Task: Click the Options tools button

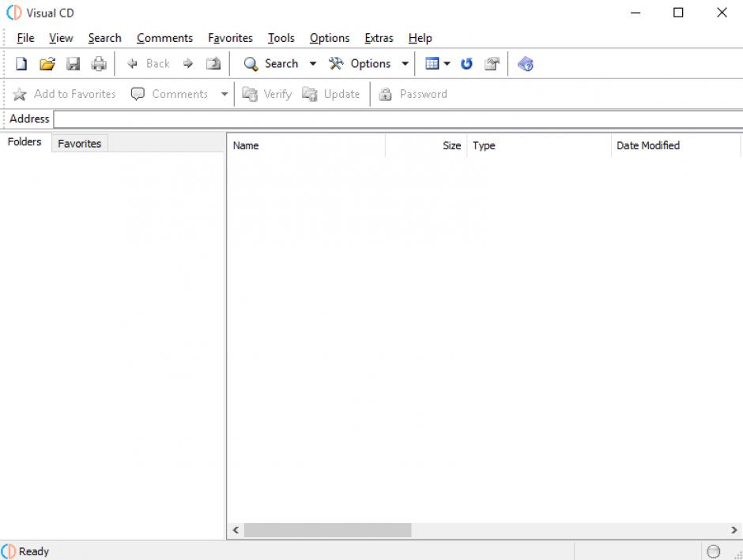Action: pyautogui.click(x=359, y=63)
